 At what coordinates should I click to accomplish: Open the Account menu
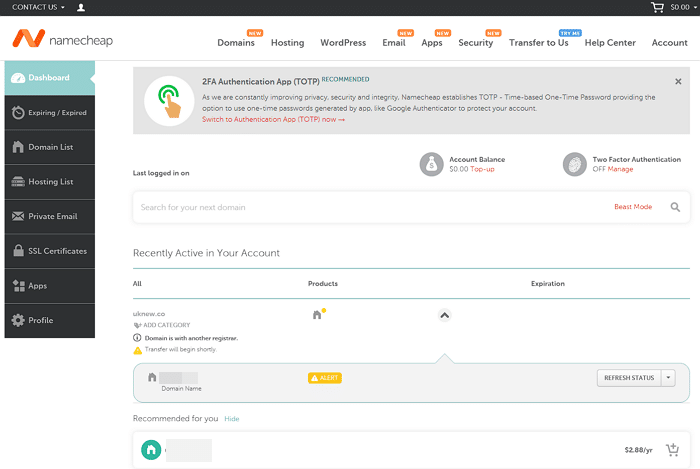click(669, 43)
